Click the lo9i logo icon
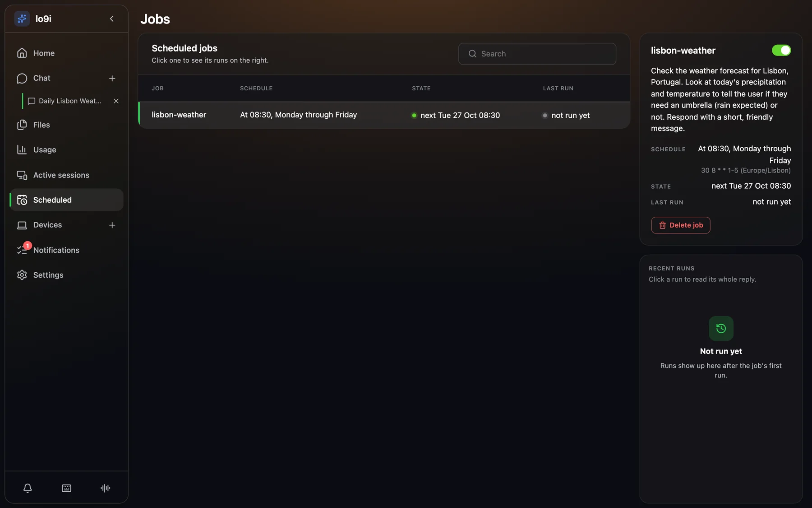Image resolution: width=812 pixels, height=508 pixels. pos(22,19)
